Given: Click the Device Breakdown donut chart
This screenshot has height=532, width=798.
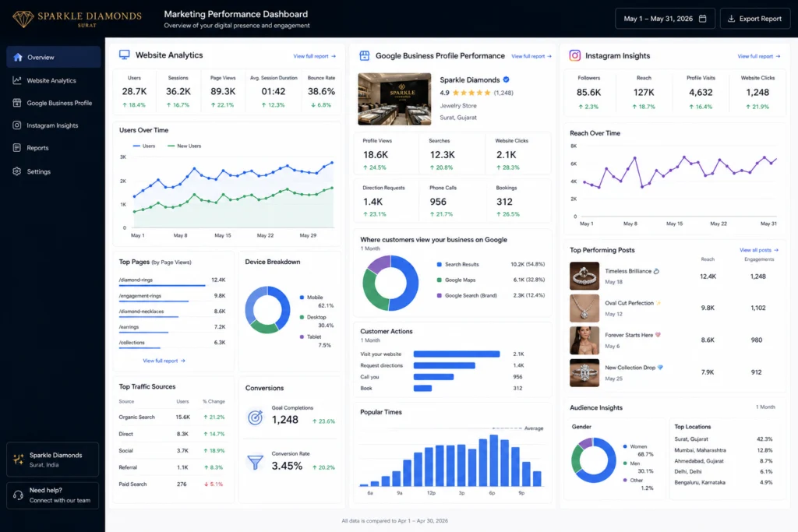Looking at the screenshot, I should [268, 309].
